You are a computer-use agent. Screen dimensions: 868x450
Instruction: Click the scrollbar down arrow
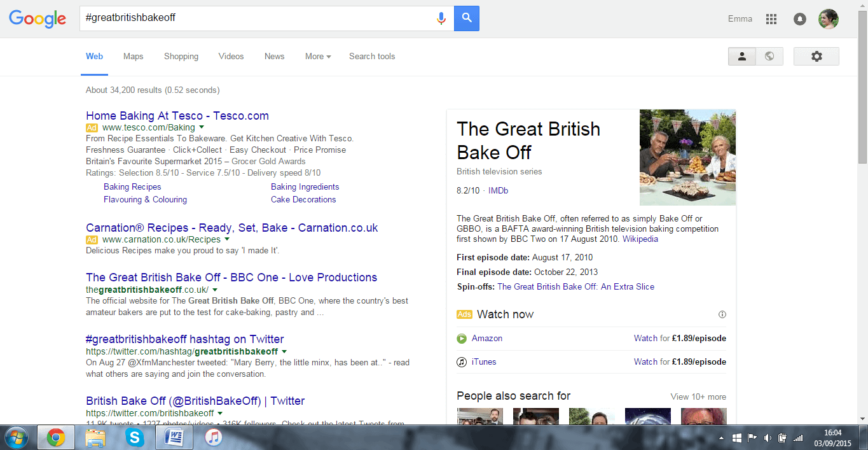[863, 418]
